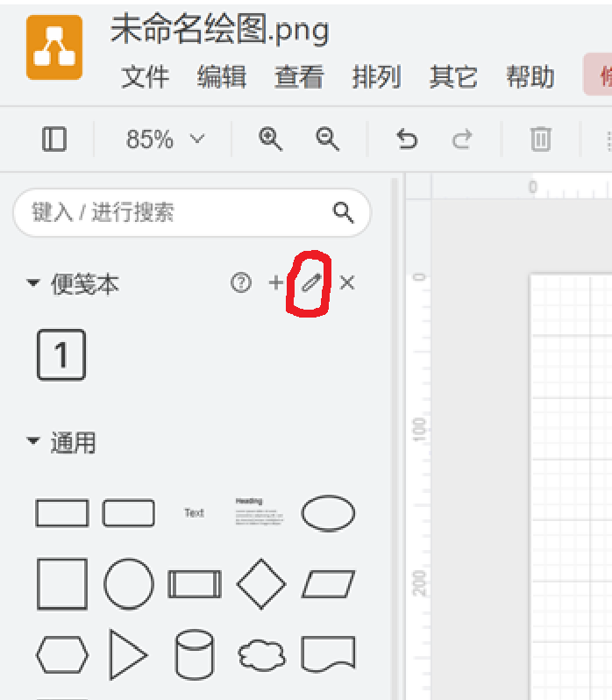Open the 编辑 menu
Screen dimensions: 612x700
click(222, 77)
